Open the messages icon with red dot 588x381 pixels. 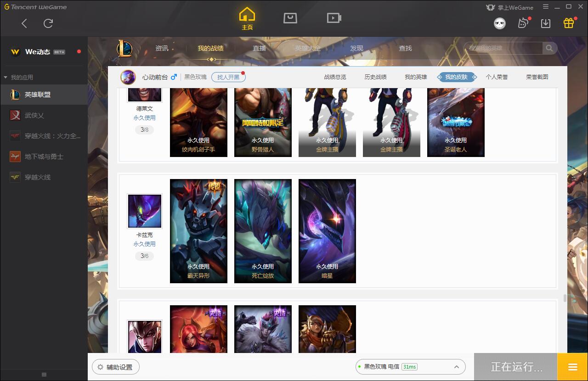tap(523, 23)
